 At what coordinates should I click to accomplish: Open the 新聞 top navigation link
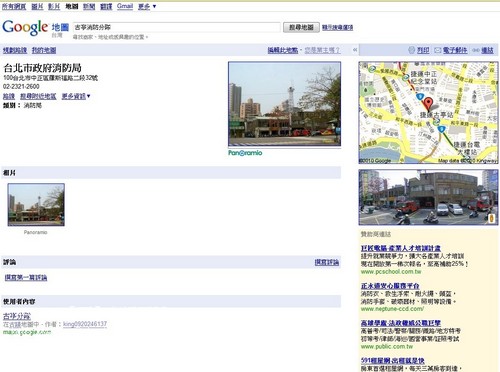pyautogui.click(x=89, y=6)
